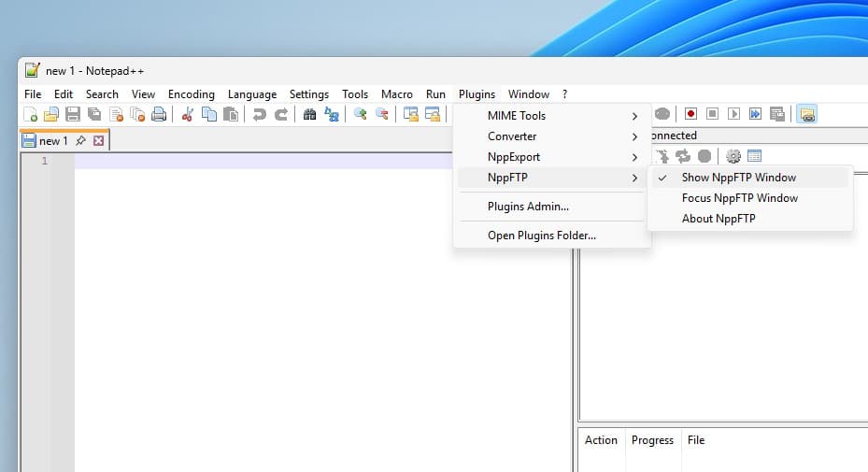This screenshot has width=868, height=472.
Task: Click the File column header
Action: click(696, 440)
